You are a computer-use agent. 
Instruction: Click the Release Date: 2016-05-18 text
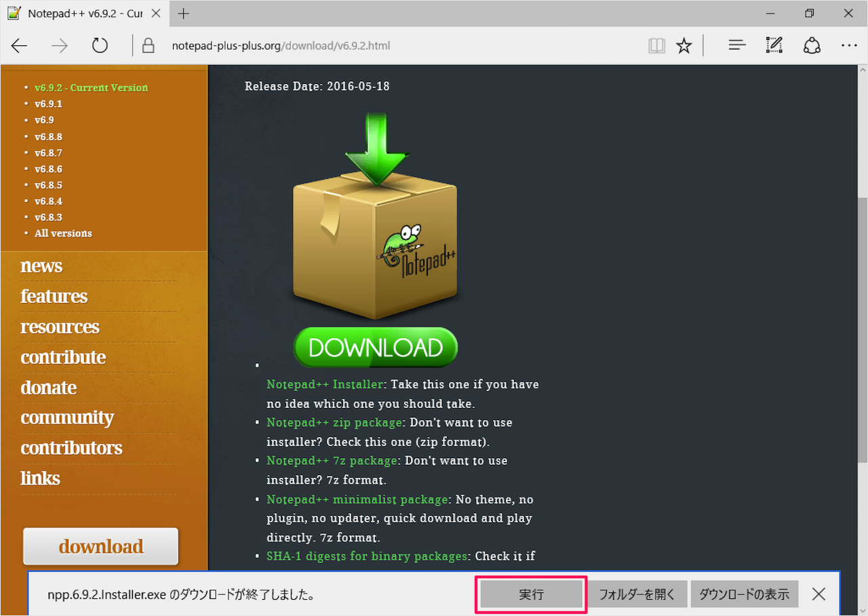[x=317, y=87]
